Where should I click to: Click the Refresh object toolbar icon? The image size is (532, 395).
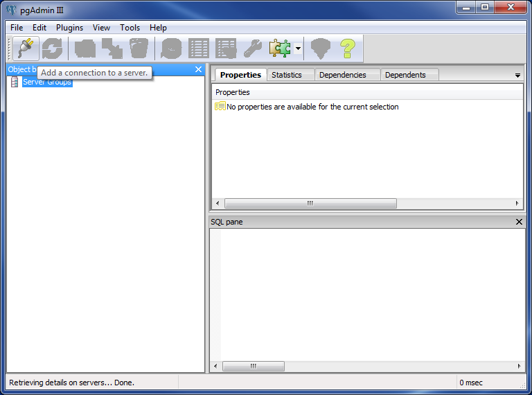52,49
